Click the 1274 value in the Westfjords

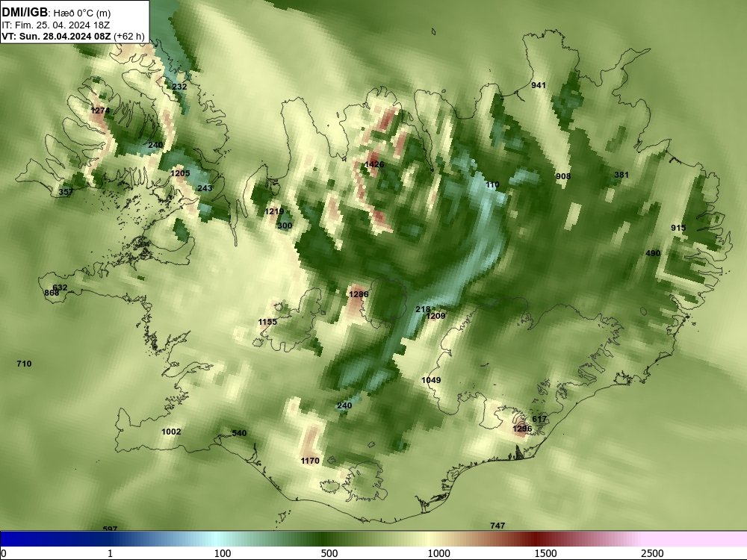(100, 111)
